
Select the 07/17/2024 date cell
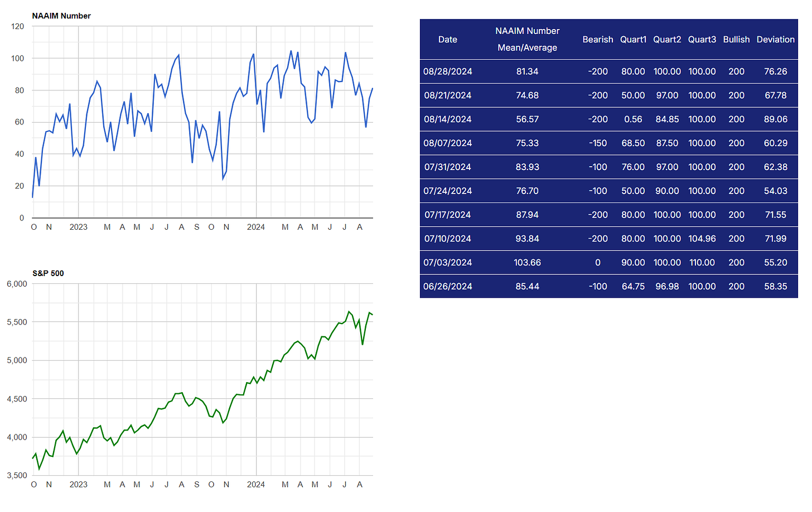click(447, 215)
